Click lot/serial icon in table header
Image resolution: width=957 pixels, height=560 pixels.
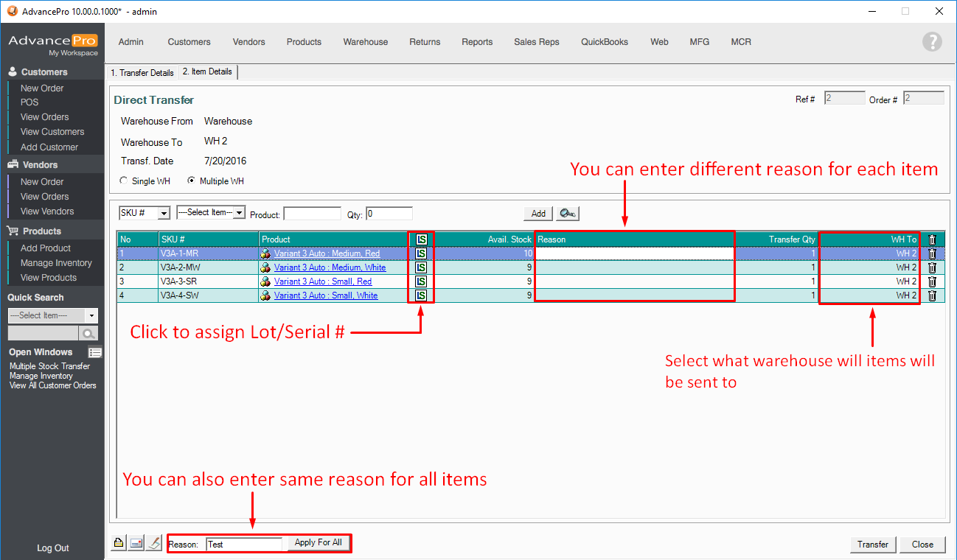click(x=421, y=239)
